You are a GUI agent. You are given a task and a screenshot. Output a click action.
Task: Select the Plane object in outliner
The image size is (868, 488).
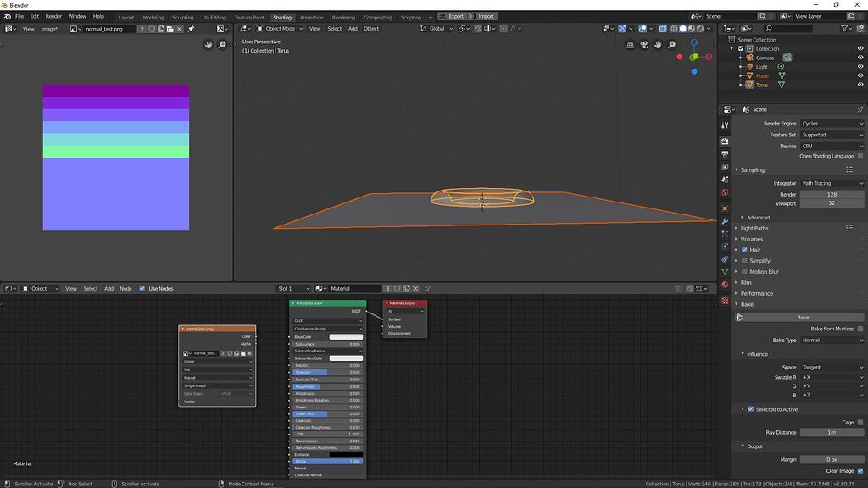pos(762,75)
